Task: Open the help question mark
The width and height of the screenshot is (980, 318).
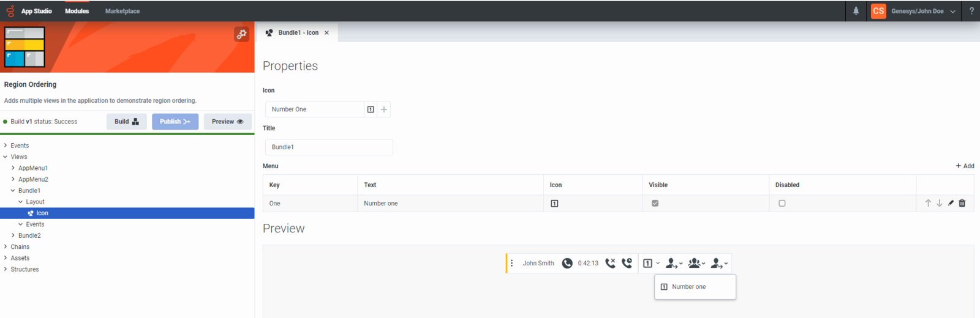Action: [971, 11]
